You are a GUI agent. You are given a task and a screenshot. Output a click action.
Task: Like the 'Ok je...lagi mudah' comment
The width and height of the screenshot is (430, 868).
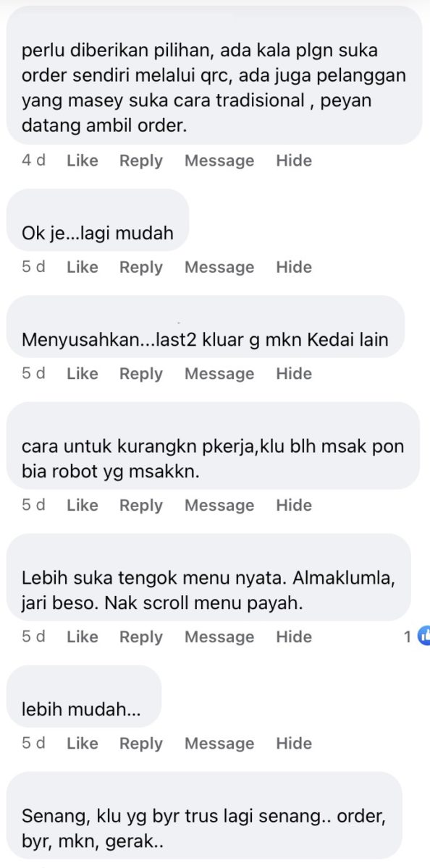tap(83, 267)
